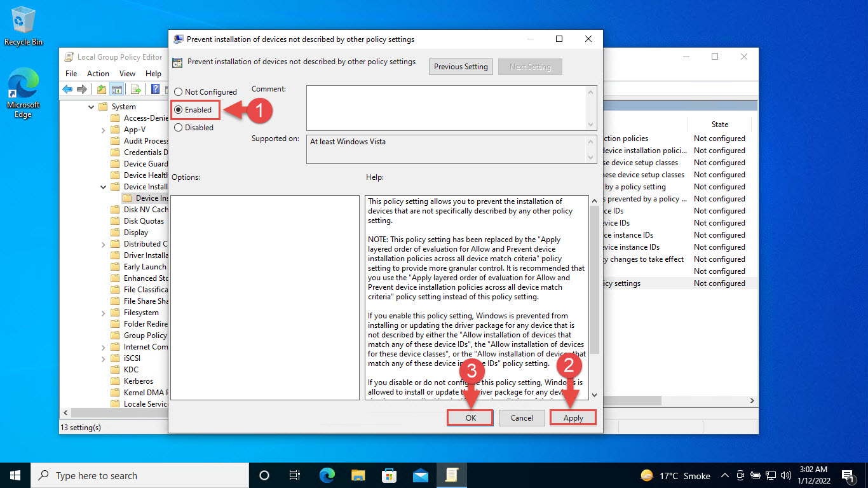Open File Explorer from the taskbar

[x=358, y=475]
